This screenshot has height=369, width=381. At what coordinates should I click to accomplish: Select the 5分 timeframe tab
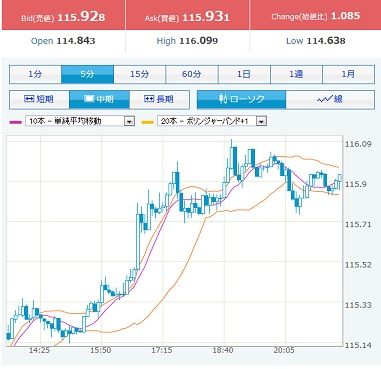[x=88, y=74]
